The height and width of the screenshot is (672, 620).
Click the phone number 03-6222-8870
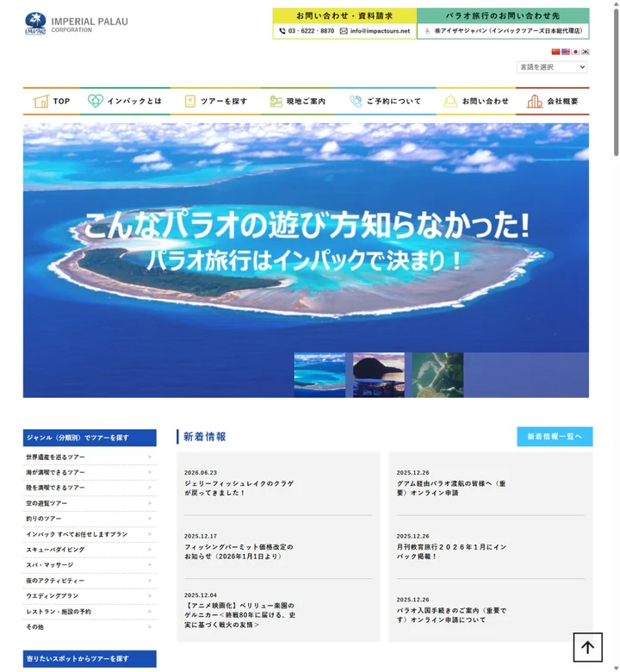[307, 31]
